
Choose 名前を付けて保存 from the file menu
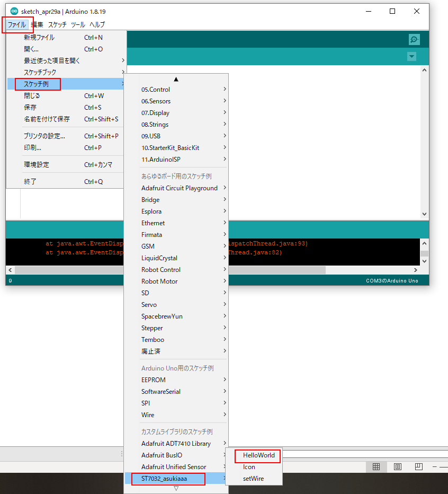point(47,119)
